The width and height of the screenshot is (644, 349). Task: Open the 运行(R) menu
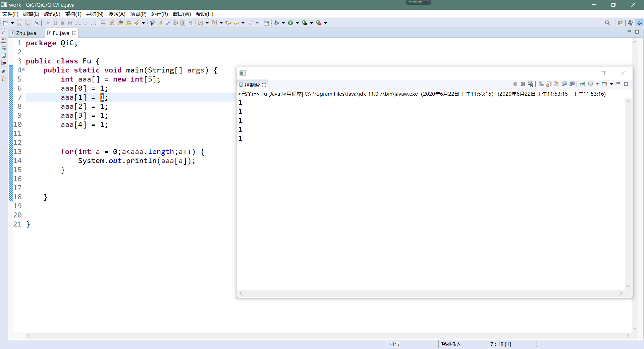pyautogui.click(x=159, y=14)
